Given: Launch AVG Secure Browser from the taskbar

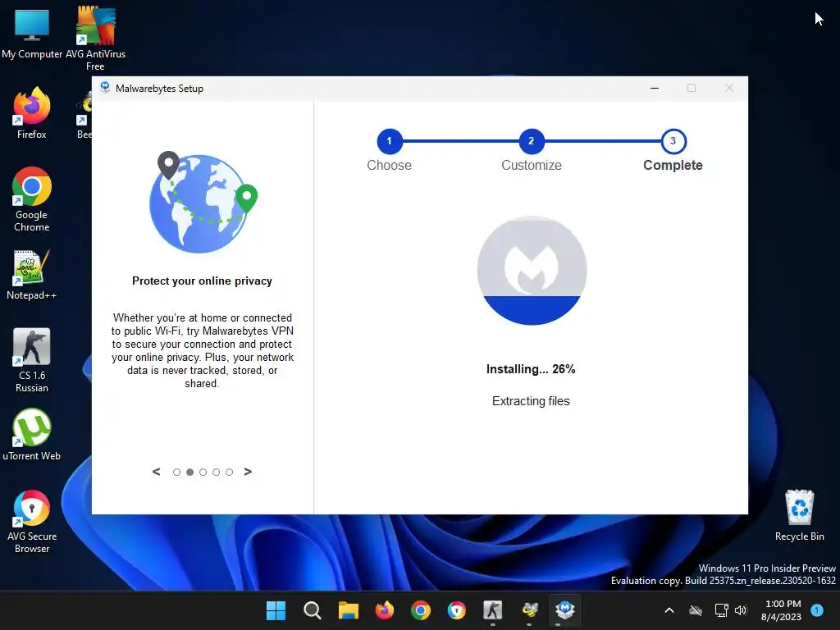Looking at the screenshot, I should pos(456,610).
